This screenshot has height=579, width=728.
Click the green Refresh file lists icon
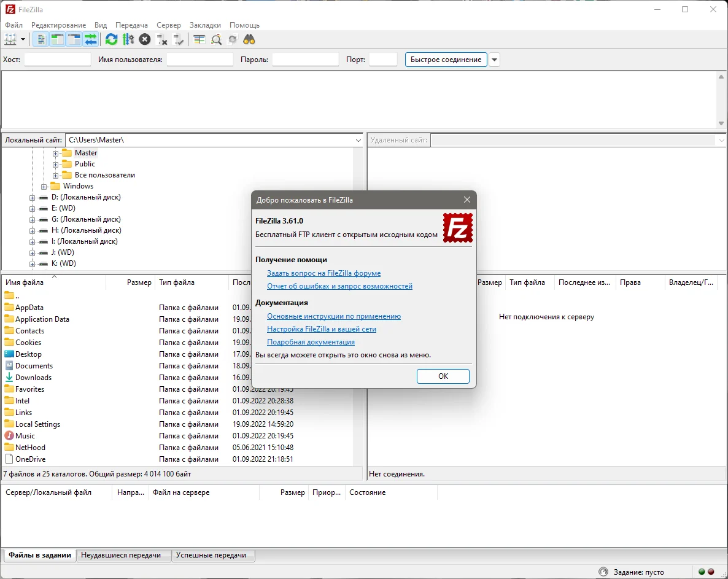[112, 39]
